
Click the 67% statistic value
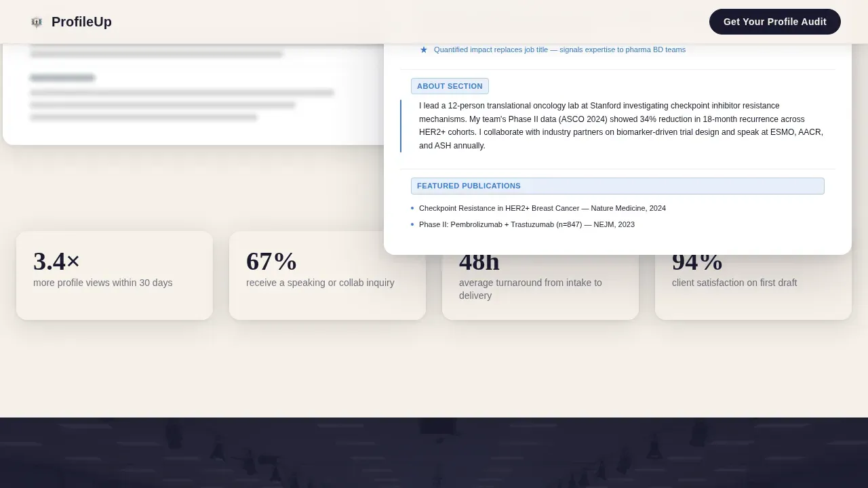pyautogui.click(x=271, y=261)
